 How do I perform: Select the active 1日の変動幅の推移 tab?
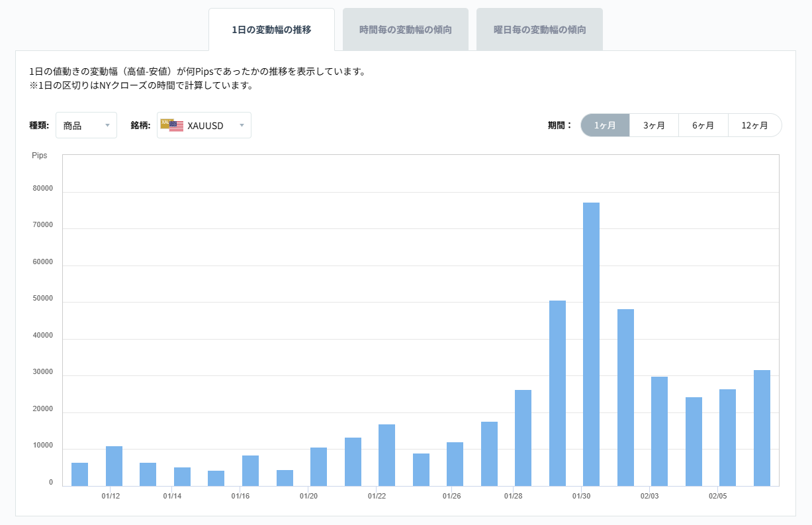pos(271,29)
